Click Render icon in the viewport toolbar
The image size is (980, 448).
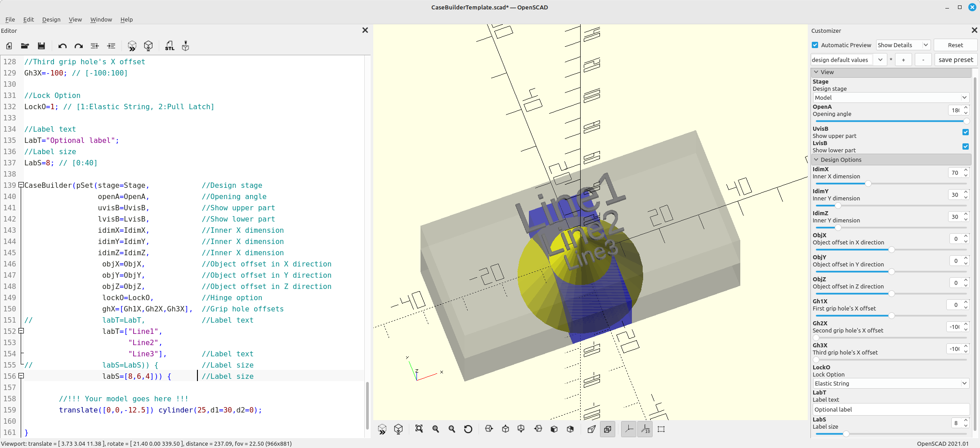(398, 429)
